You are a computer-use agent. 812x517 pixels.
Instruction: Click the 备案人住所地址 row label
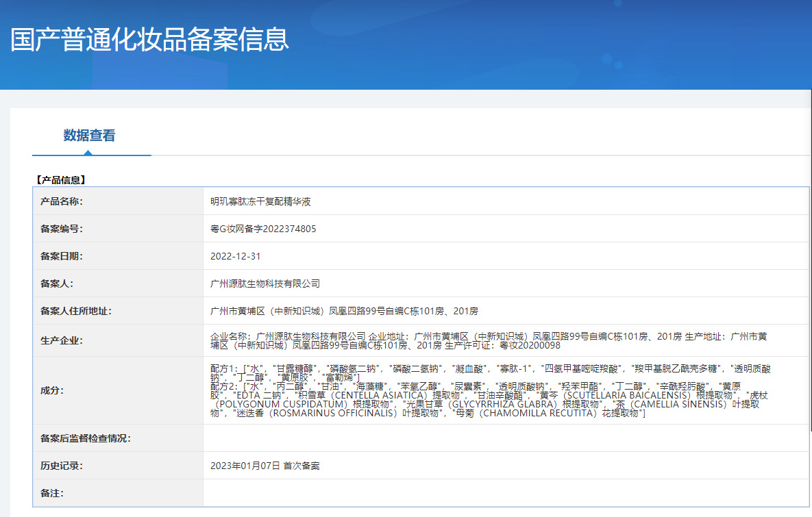pos(76,311)
